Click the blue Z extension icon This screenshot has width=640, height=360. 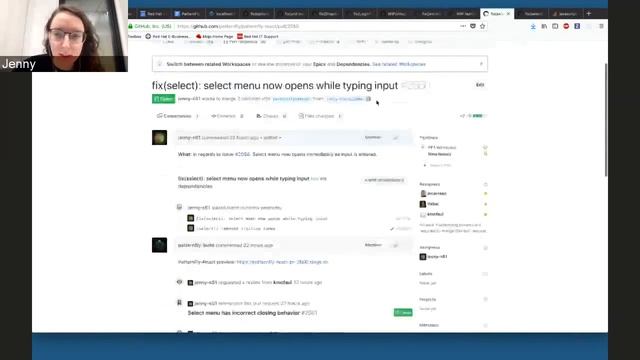click(x=577, y=26)
